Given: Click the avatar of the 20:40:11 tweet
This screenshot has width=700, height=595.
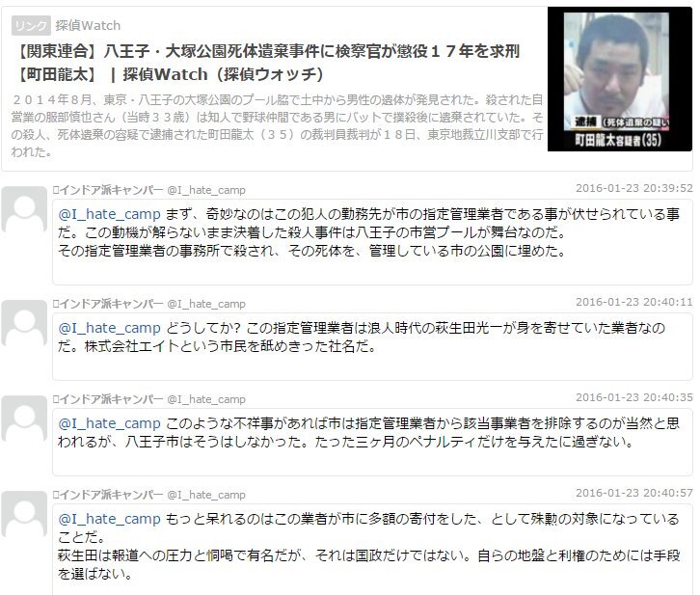Looking at the screenshot, I should (x=24, y=324).
